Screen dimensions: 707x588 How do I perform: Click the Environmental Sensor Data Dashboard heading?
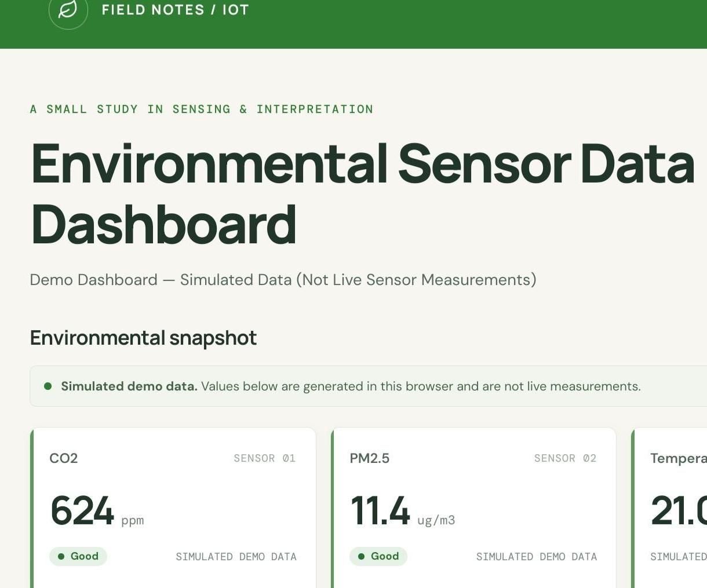click(x=362, y=194)
